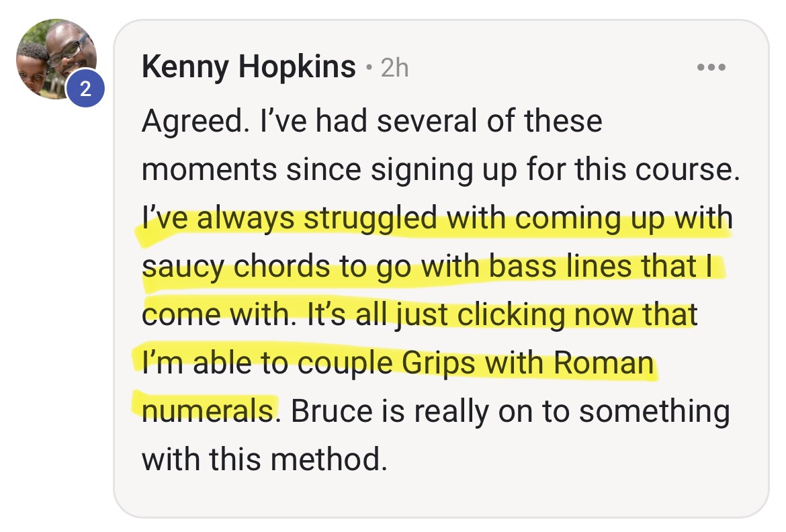Click the phrase 'with this method.'
The height and width of the screenshot is (532, 786).
click(x=265, y=459)
